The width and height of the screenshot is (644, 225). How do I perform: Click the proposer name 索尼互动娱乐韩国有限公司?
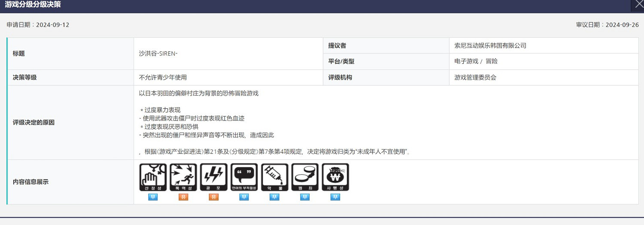pyautogui.click(x=490, y=45)
